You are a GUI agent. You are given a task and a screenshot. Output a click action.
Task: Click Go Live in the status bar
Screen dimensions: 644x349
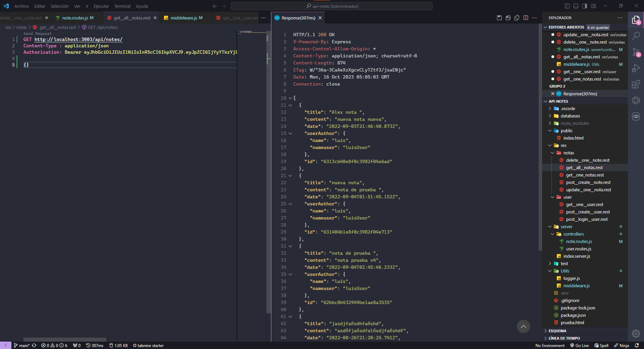click(x=580, y=345)
